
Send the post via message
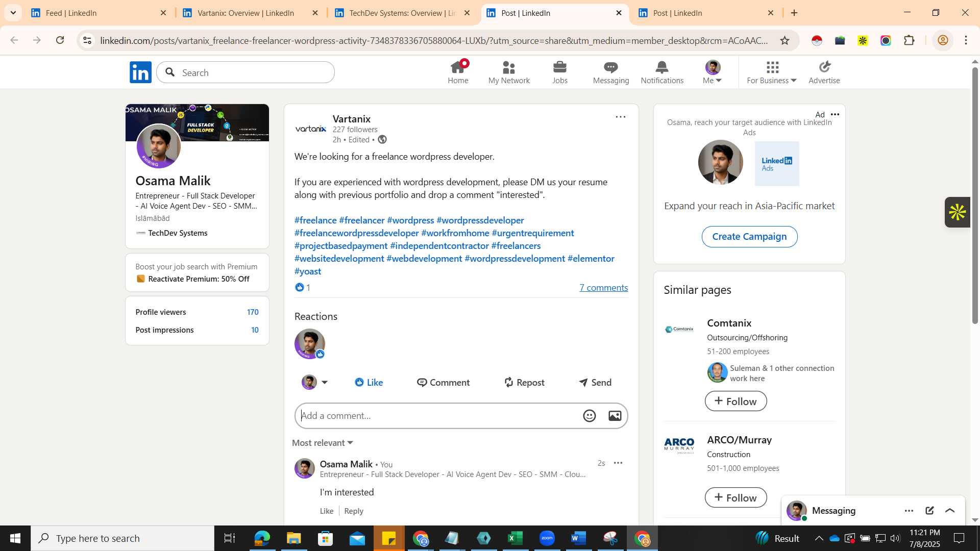[595, 382]
